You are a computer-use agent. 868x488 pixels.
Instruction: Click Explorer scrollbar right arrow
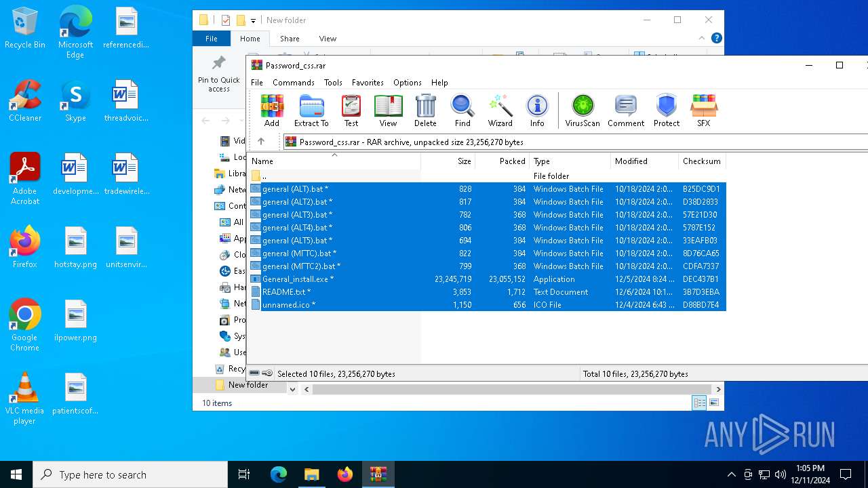click(x=718, y=389)
